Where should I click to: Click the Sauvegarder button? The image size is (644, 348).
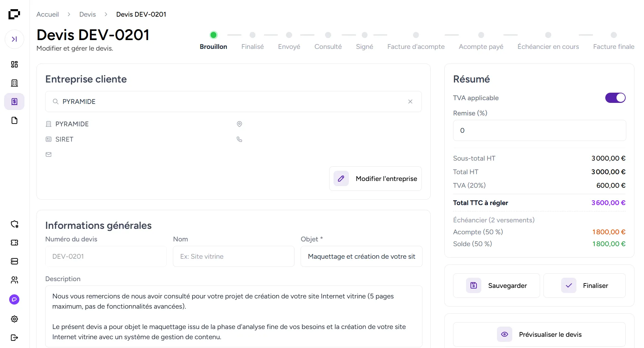point(496,286)
